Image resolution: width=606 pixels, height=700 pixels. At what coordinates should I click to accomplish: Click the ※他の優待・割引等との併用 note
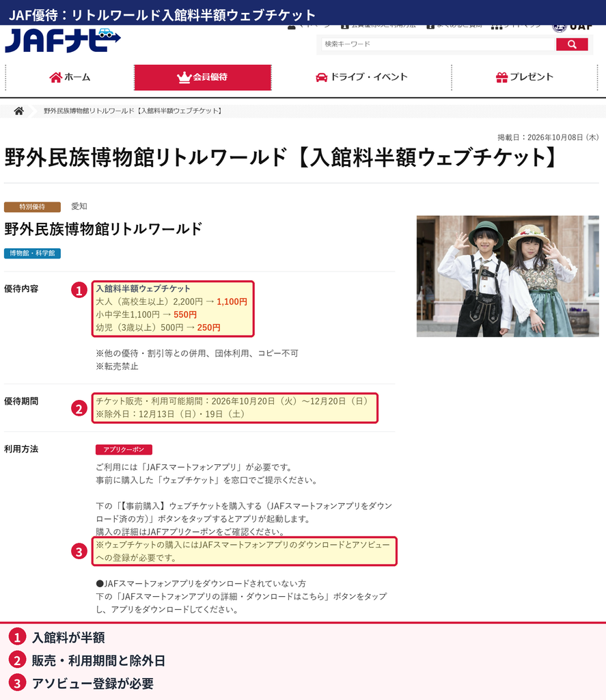click(x=197, y=353)
